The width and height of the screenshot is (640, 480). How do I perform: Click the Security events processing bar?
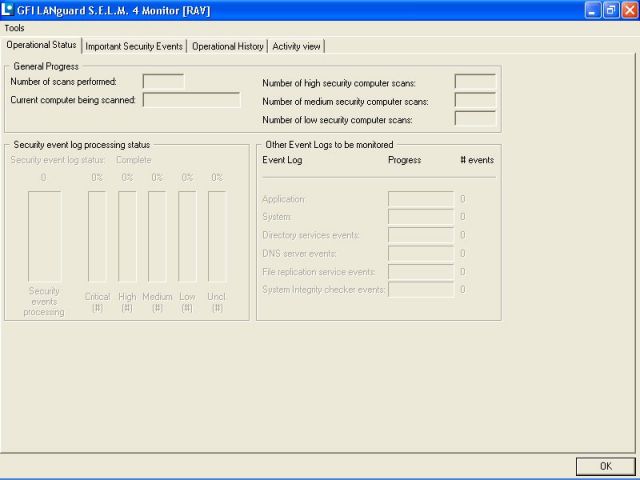pyautogui.click(x=44, y=236)
